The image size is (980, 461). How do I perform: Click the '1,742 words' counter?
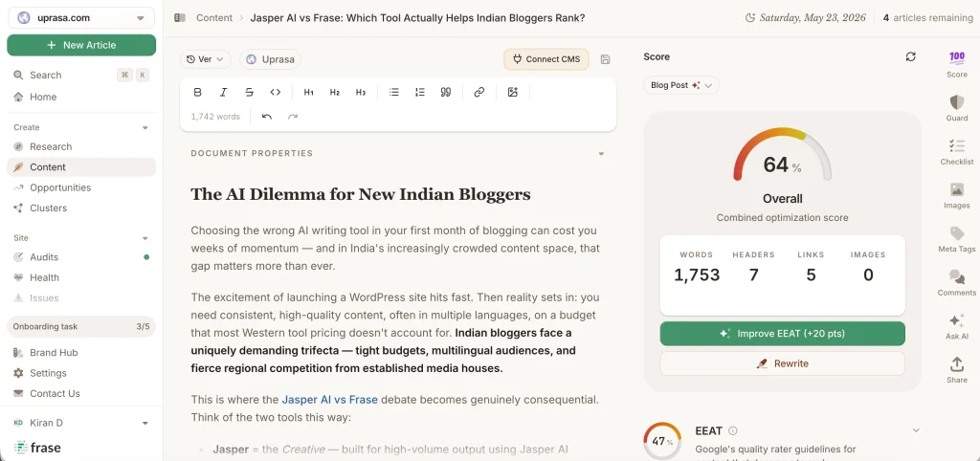click(x=215, y=116)
